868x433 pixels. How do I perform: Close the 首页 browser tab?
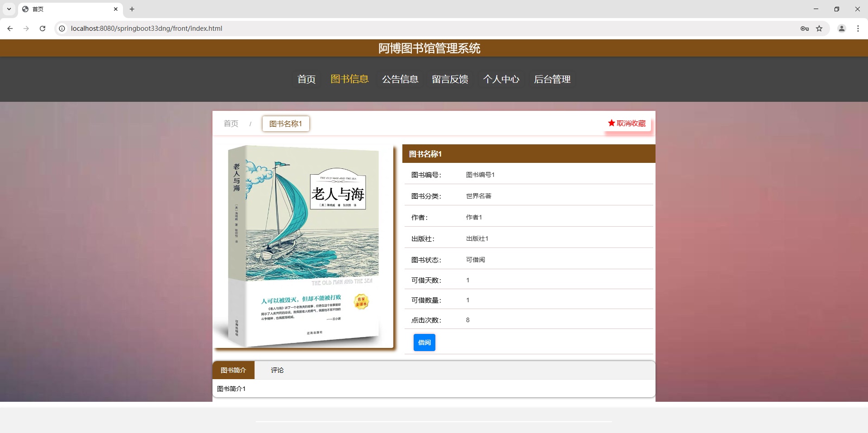tap(116, 9)
